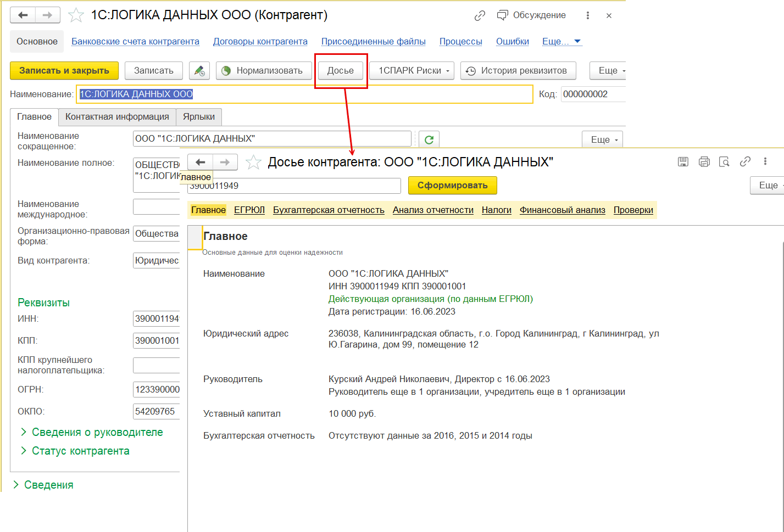The height and width of the screenshot is (532, 784).
Task: Select Основное navigation section
Action: point(37,41)
